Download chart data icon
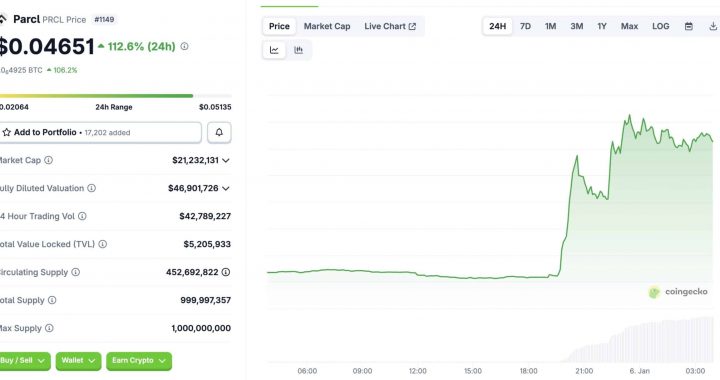 tap(713, 26)
